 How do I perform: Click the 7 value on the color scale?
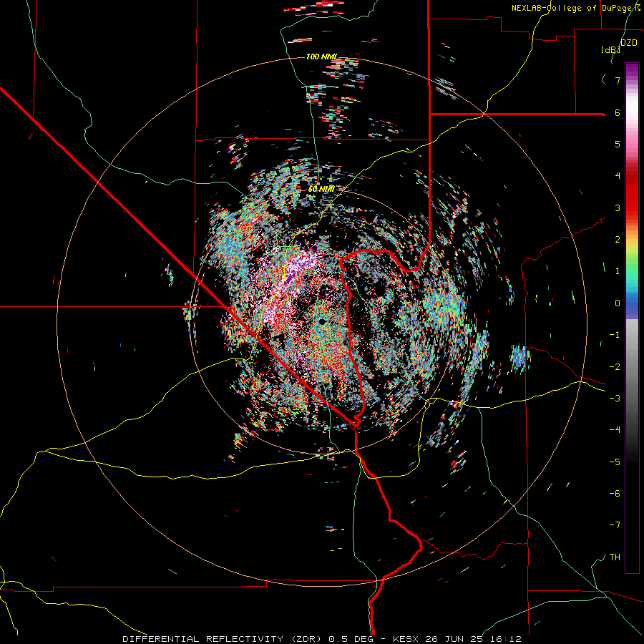(x=618, y=80)
